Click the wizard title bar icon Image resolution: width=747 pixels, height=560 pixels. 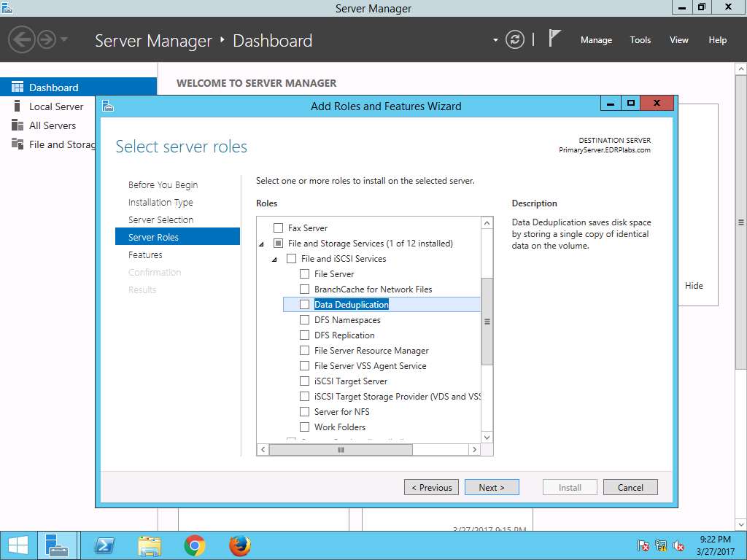(108, 106)
